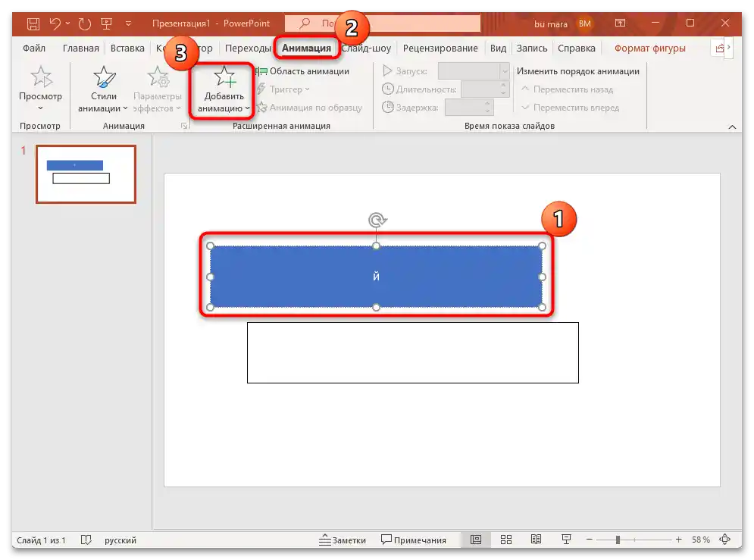Click the Save icon in quick access toolbar
The height and width of the screenshot is (560, 754).
tap(32, 23)
